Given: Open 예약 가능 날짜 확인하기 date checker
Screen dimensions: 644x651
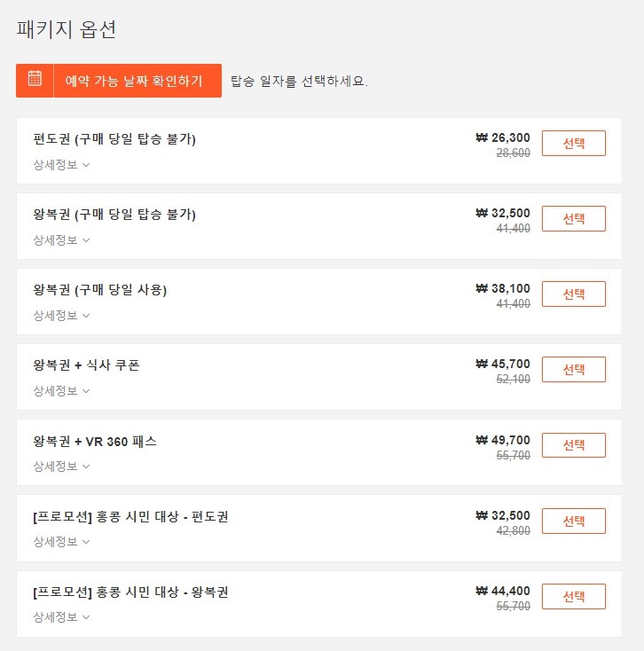Looking at the screenshot, I should (119, 81).
